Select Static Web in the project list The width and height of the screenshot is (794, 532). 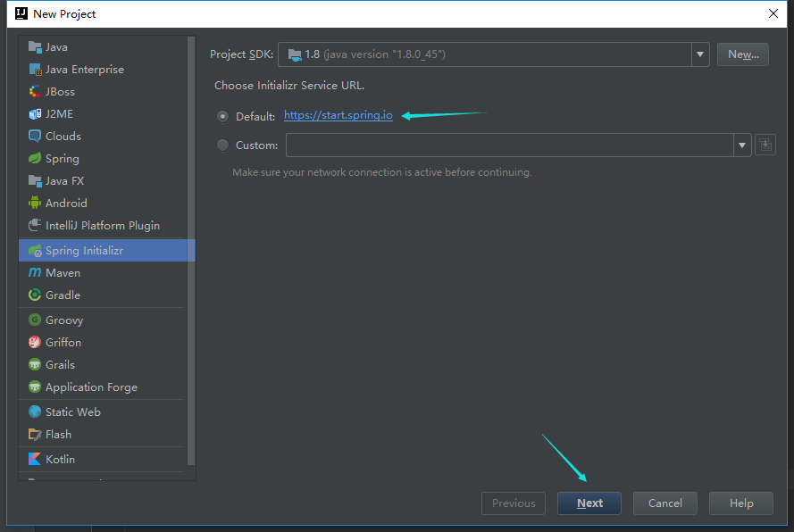102,412
